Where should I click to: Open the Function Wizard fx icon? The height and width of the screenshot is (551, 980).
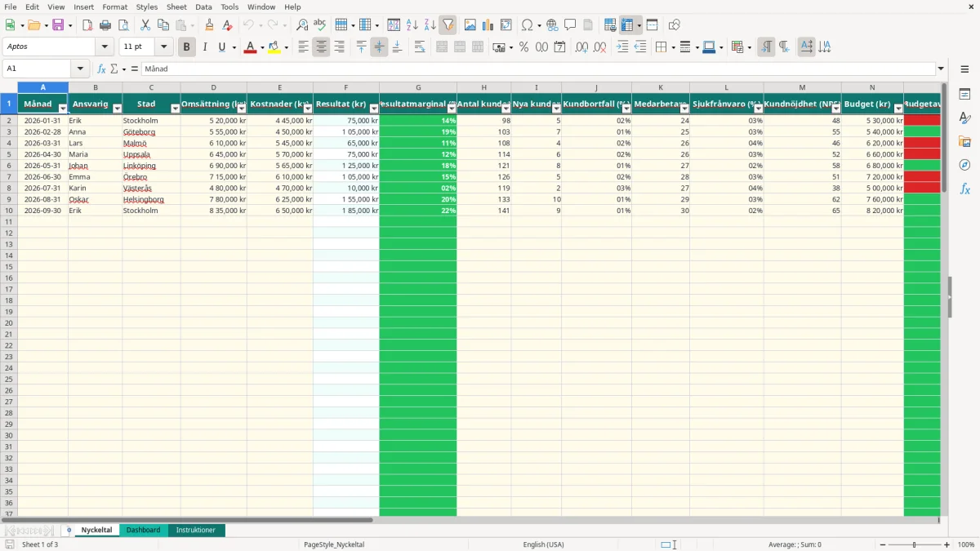coord(102,69)
